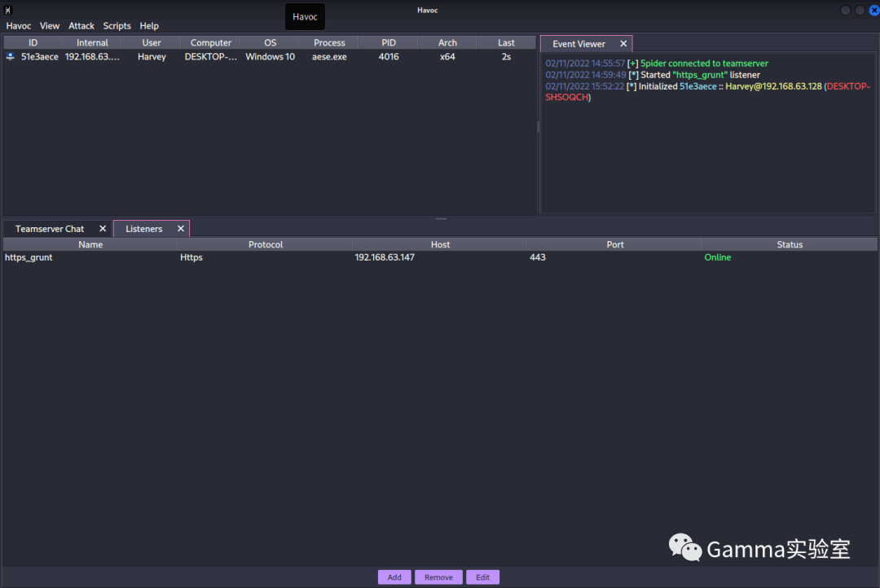Screen dimensions: 880x588
Task: Open the Help menu
Action: (149, 26)
